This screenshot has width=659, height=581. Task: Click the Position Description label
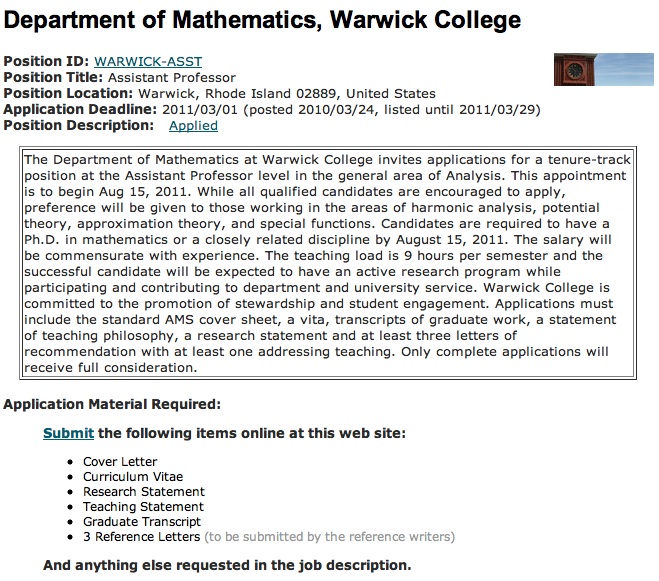[78, 126]
